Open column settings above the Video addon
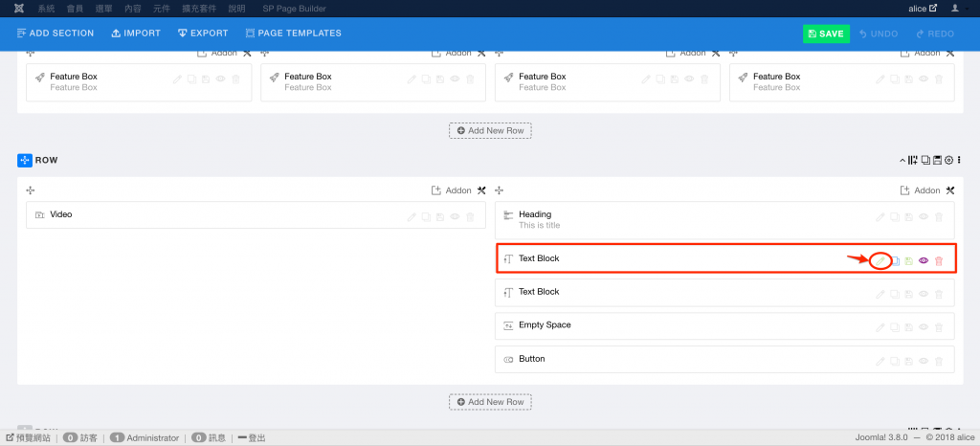The height and width of the screenshot is (446, 980). [x=481, y=190]
